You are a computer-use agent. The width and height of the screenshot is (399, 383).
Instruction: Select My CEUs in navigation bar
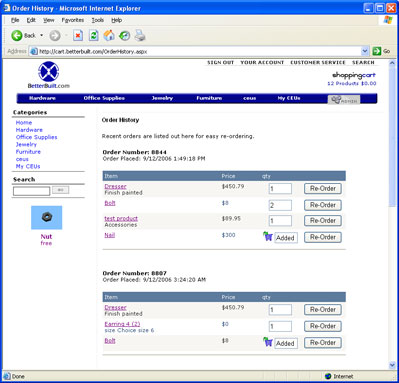tap(289, 98)
